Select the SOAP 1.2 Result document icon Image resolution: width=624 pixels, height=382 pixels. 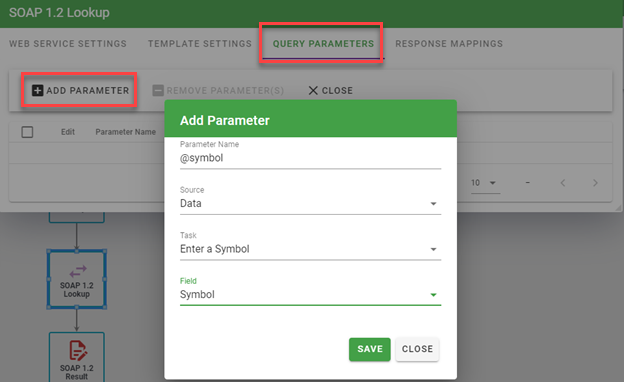tap(78, 351)
